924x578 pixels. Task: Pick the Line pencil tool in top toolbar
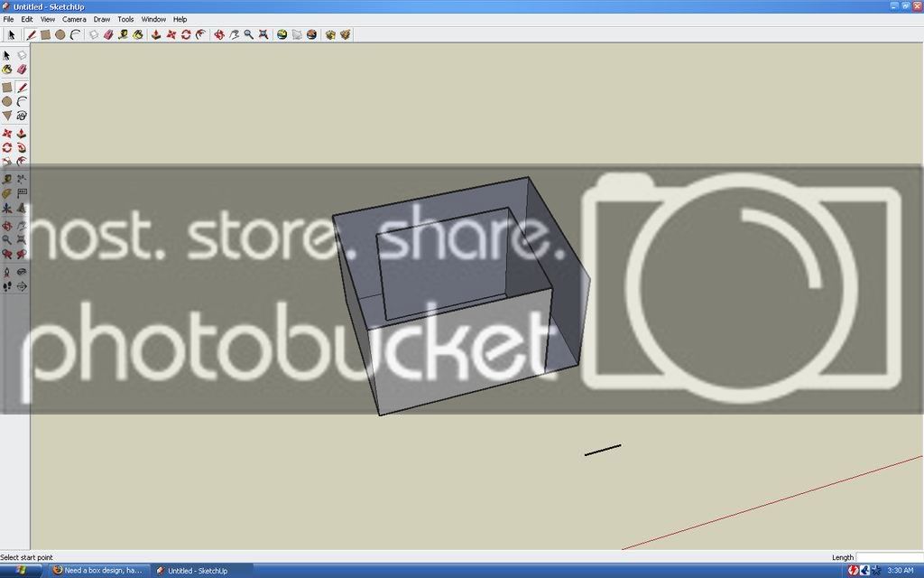31,35
